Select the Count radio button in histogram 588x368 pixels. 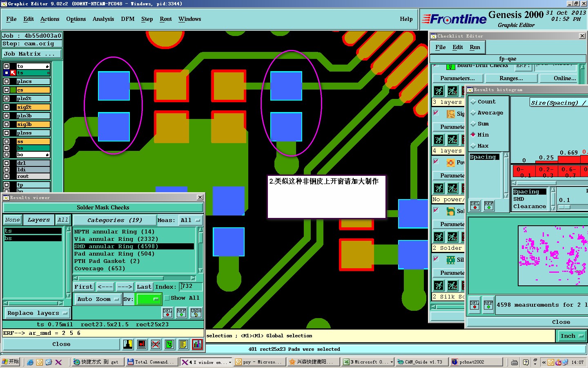[x=473, y=102]
